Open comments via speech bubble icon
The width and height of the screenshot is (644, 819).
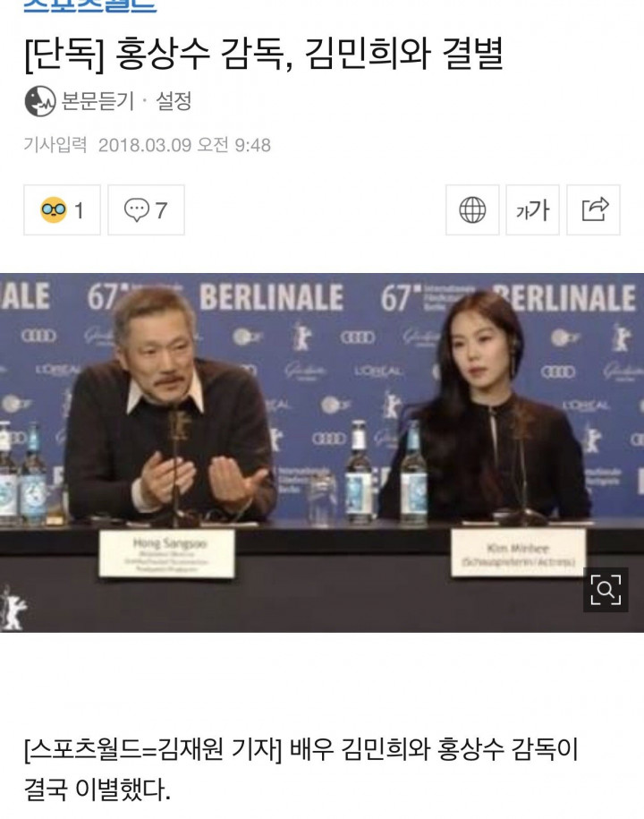click(x=137, y=210)
